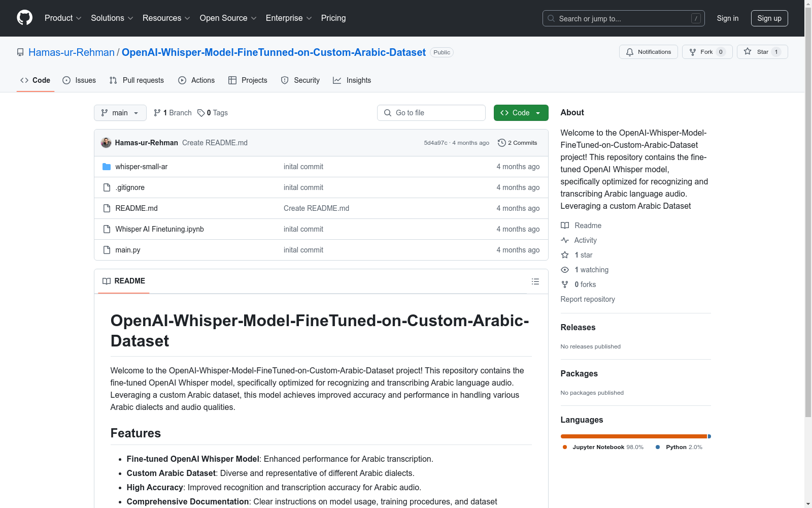
Task: Open the 2 Commits history link
Action: 518,143
